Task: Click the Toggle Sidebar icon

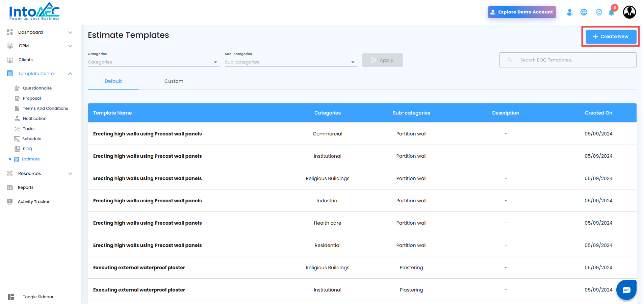Action: pos(11,297)
